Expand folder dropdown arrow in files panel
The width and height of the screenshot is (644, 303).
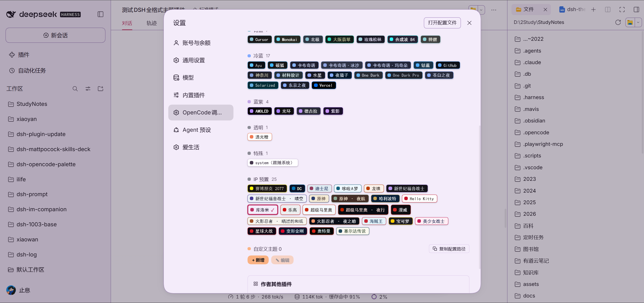pyautogui.click(x=638, y=22)
